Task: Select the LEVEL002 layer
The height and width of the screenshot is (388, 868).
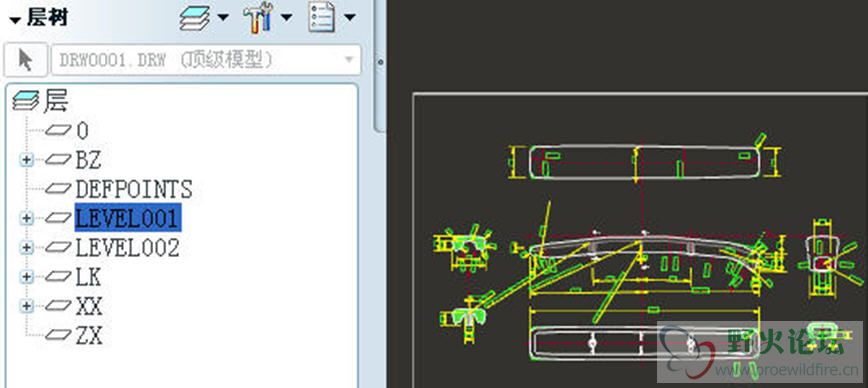Action: [127, 247]
